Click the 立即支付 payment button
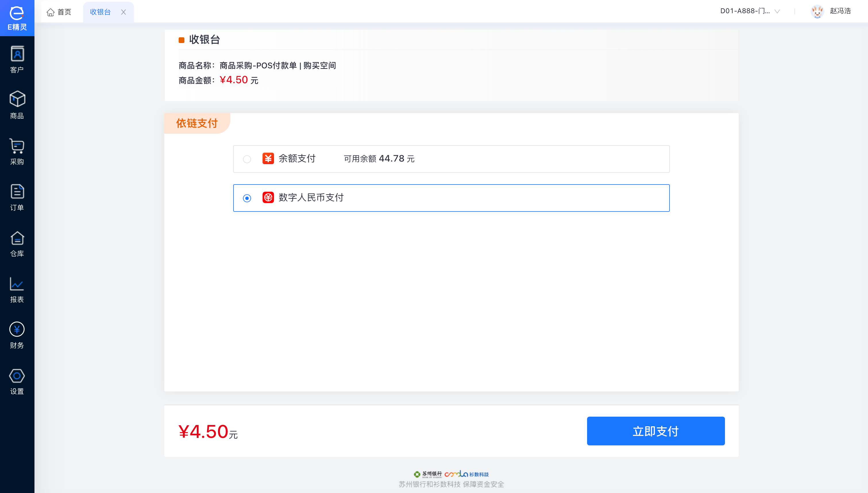The width and height of the screenshot is (868, 493). [655, 431]
